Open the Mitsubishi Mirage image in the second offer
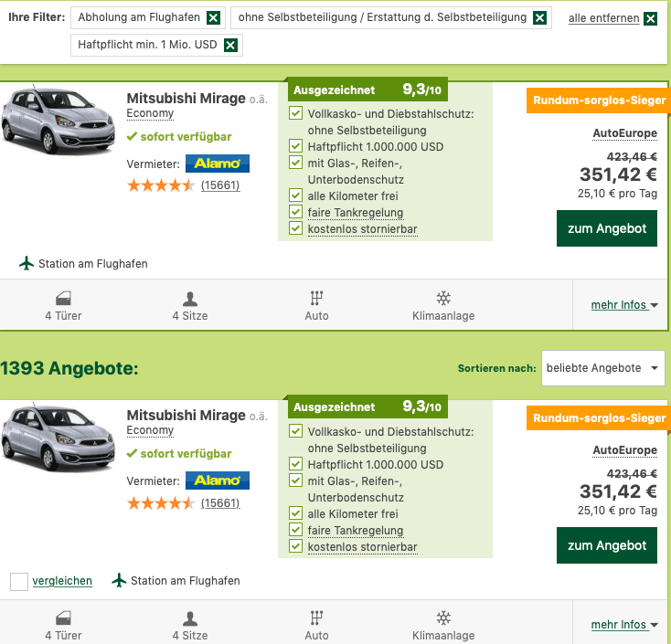This screenshot has width=671, height=644. 59,437
